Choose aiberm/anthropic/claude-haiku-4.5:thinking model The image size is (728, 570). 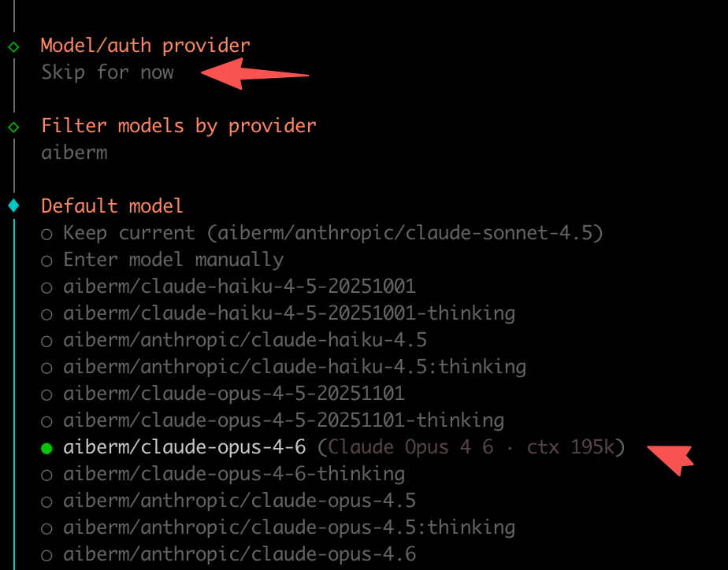[294, 367]
